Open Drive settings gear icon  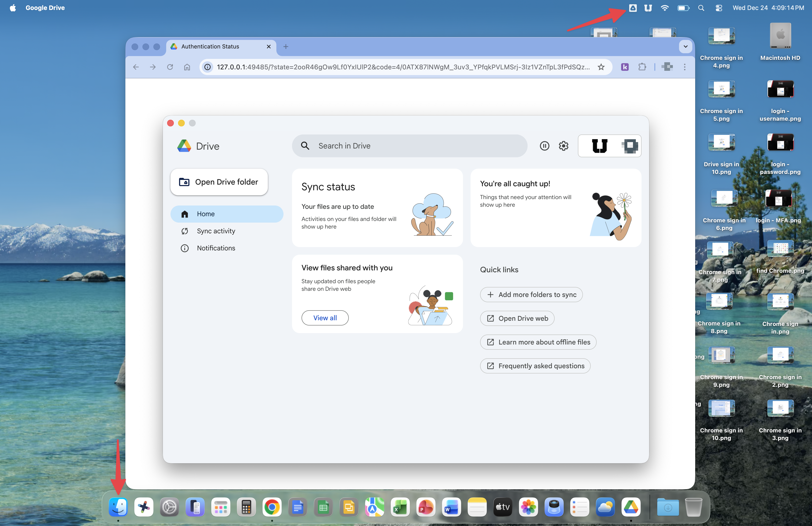(563, 146)
